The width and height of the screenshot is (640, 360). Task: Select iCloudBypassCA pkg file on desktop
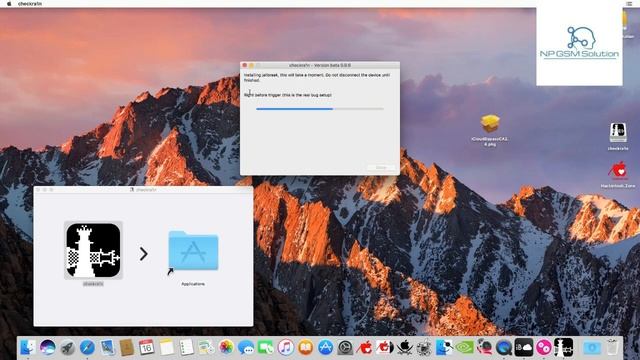[489, 130]
